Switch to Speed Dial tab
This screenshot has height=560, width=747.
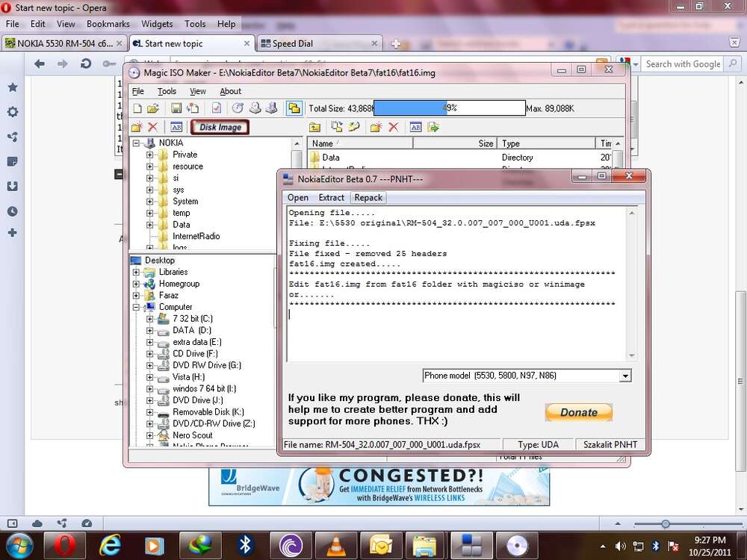[x=319, y=44]
